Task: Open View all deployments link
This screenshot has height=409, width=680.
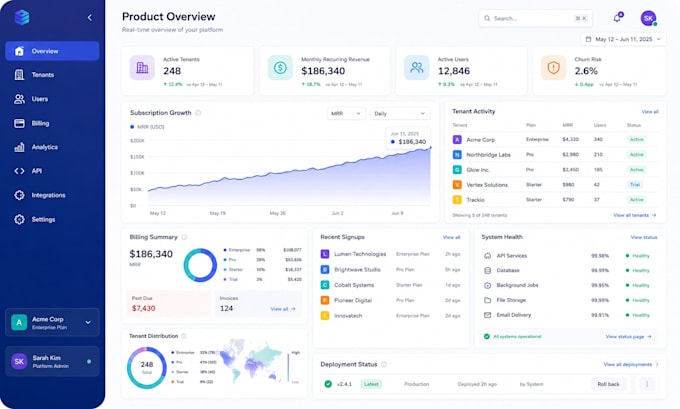Action: pos(631,364)
